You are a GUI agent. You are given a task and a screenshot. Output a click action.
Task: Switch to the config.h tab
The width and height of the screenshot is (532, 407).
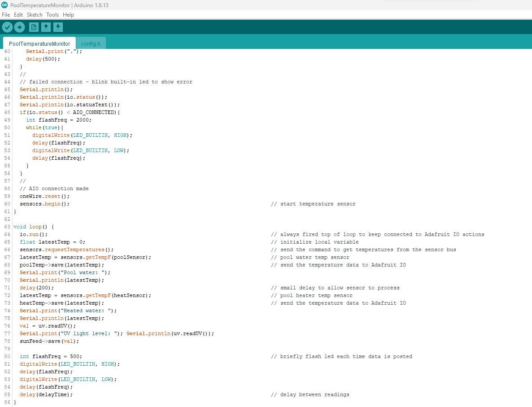click(x=91, y=44)
